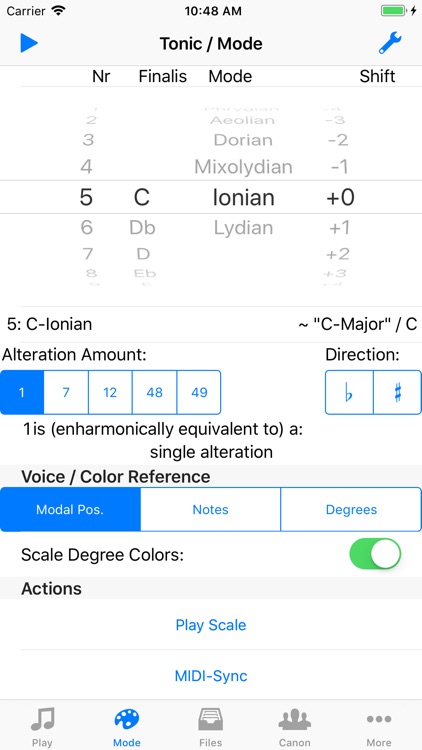Tap the MIDI-Sync action
The image size is (422, 750).
[x=211, y=675]
